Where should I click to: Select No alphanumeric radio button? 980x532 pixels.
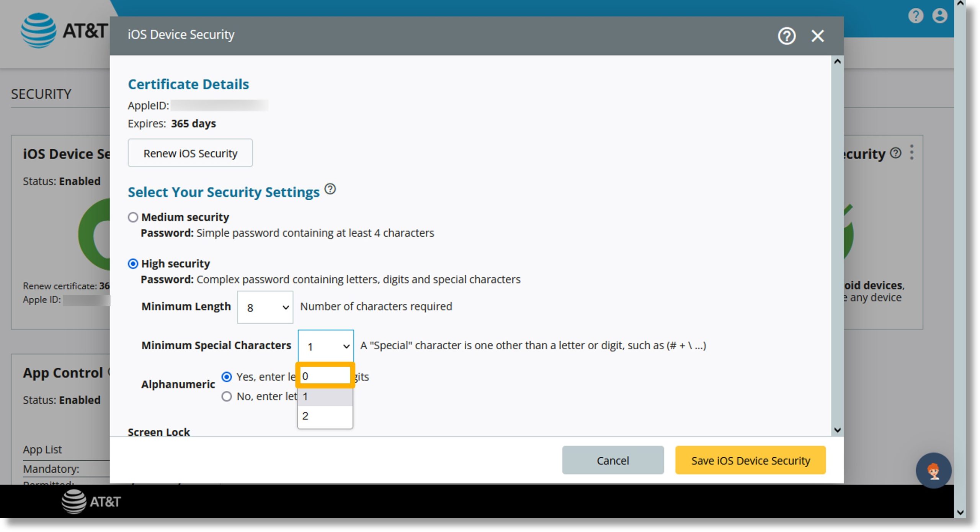228,396
